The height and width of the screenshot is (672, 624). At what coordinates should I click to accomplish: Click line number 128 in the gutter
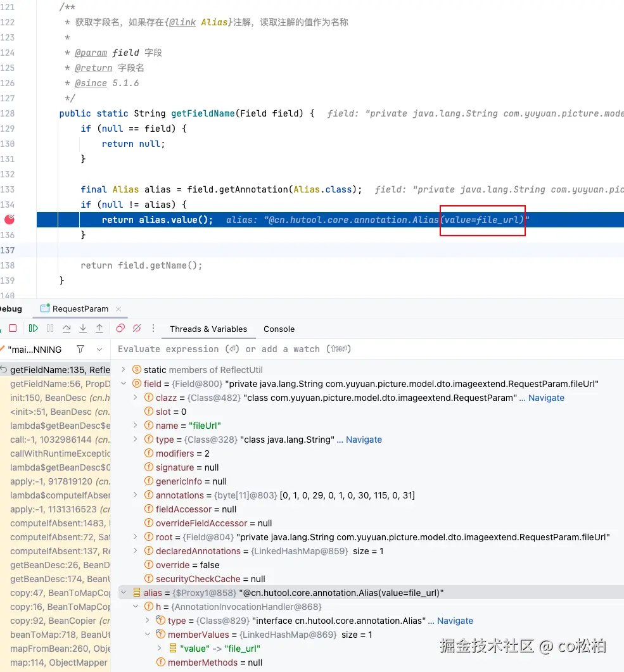8,113
